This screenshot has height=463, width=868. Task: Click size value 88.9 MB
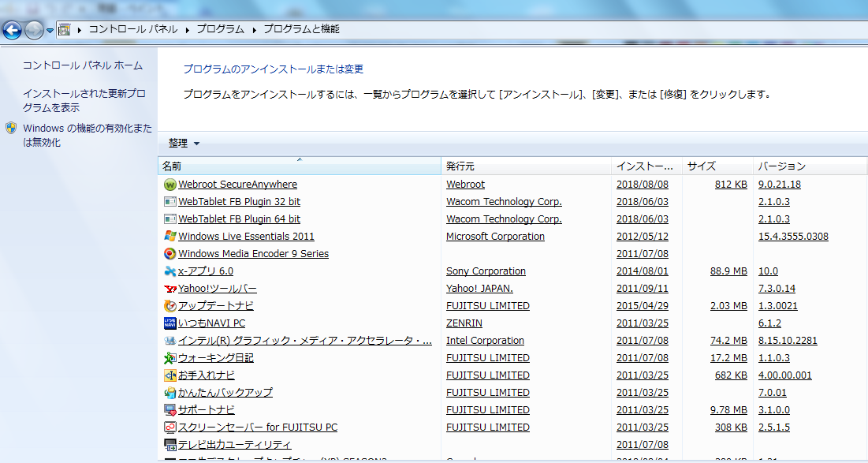(729, 271)
